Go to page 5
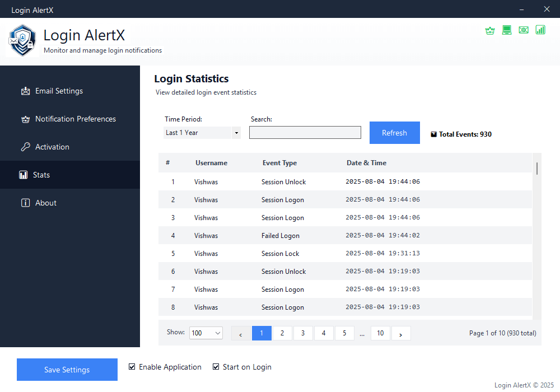The height and width of the screenshot is (392, 560). 344,333
